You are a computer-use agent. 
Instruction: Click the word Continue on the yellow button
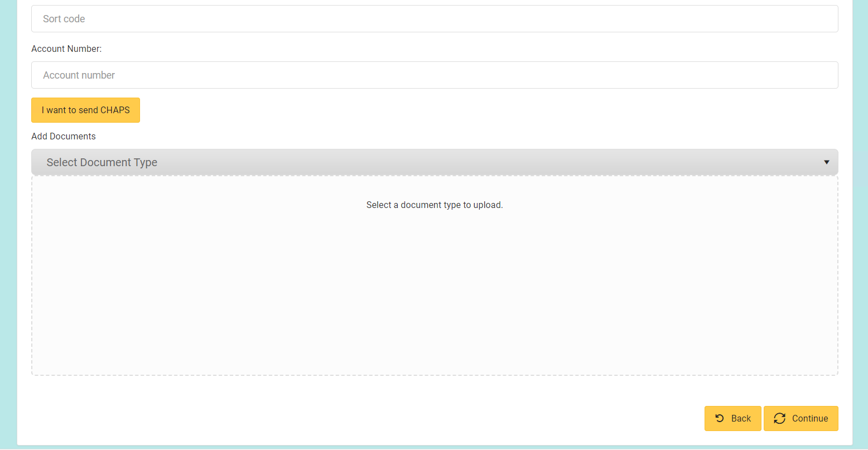(810, 418)
